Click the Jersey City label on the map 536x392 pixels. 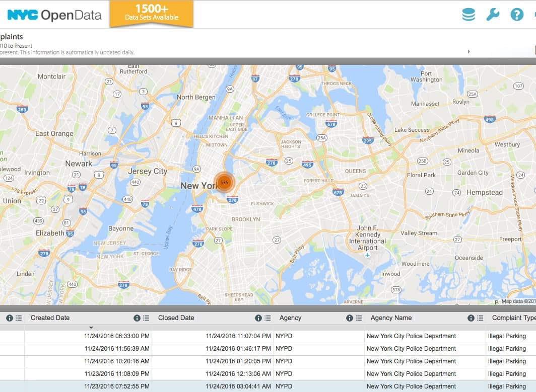[x=148, y=171]
